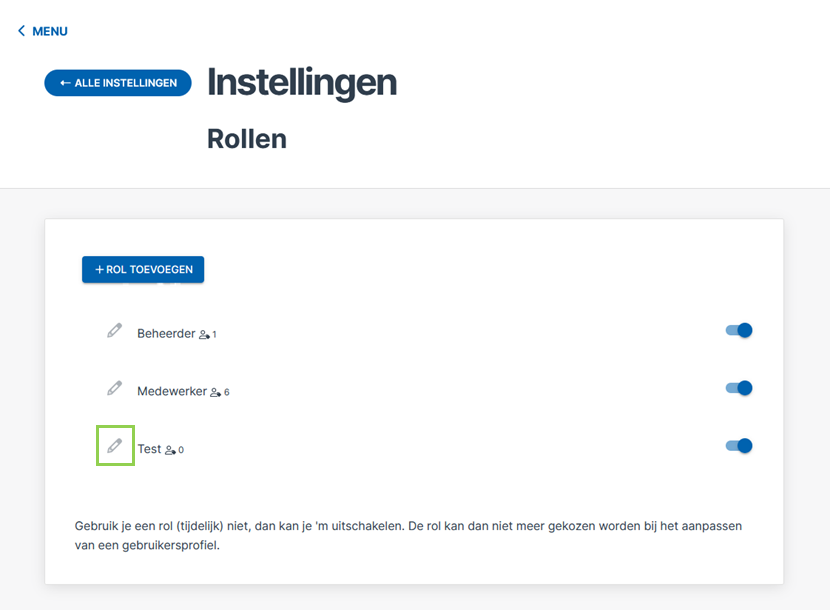Open the Medewerker role's pencil edit icon
The height and width of the screenshot is (610, 830).
click(114, 388)
